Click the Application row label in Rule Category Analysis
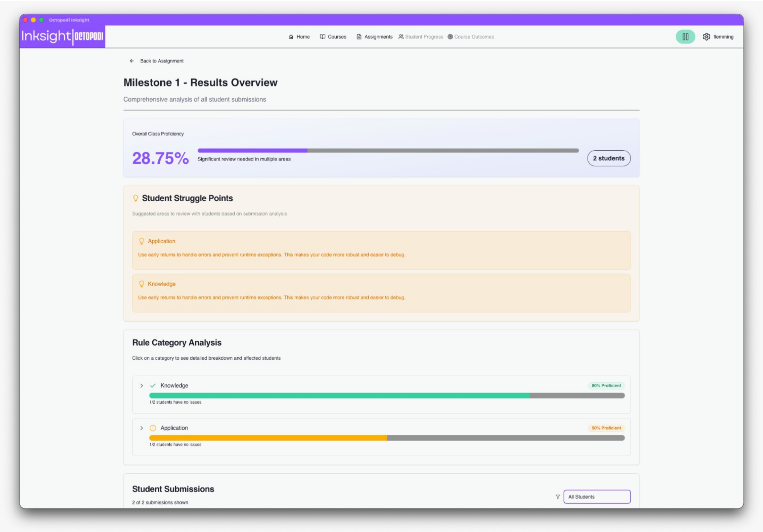This screenshot has height=532, width=763. [x=174, y=428]
